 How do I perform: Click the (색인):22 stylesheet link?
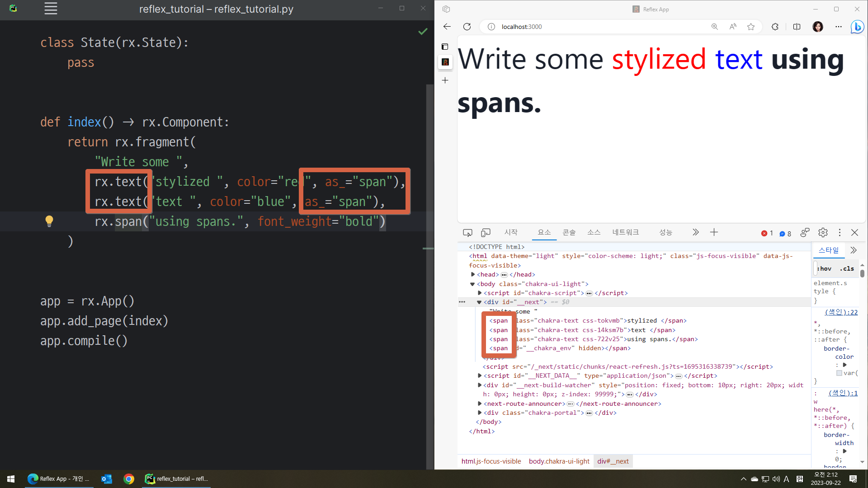point(841,312)
